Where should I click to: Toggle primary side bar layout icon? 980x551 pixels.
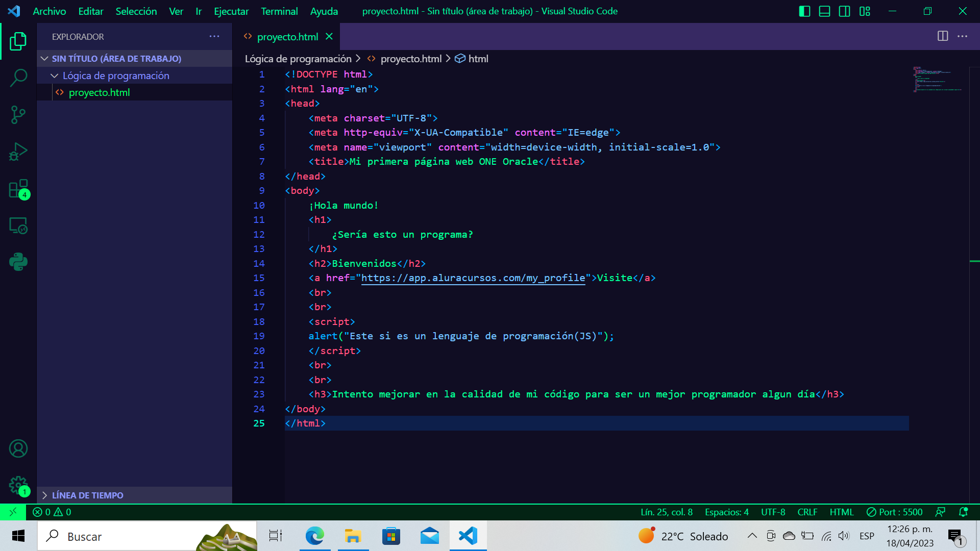coord(804,11)
